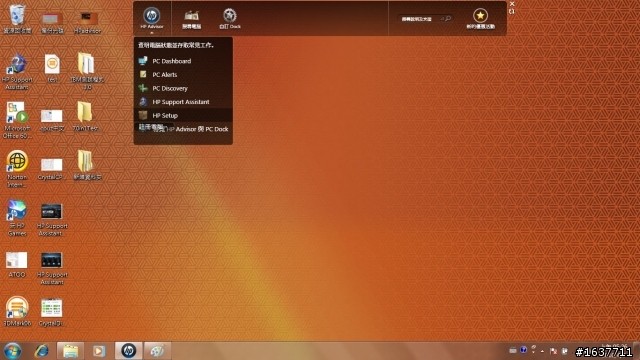This screenshot has width=640, height=360.
Task: Open PC Dashboard from the menu
Action: point(183,61)
